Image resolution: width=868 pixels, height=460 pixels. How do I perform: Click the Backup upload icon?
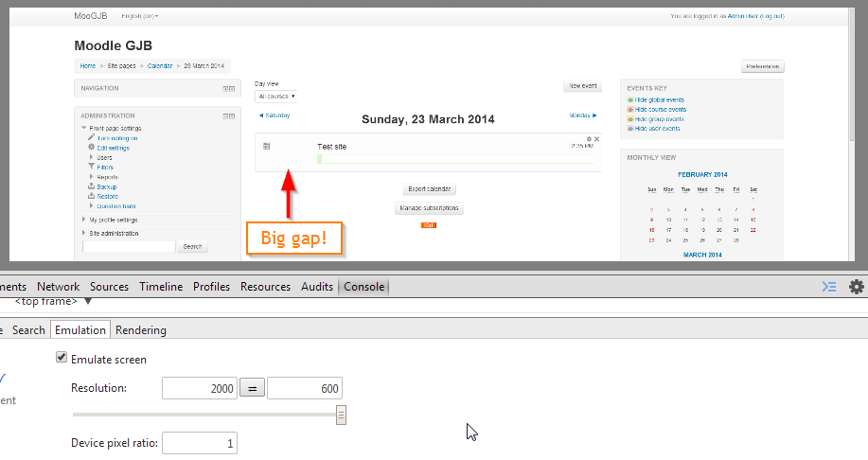[x=91, y=186]
